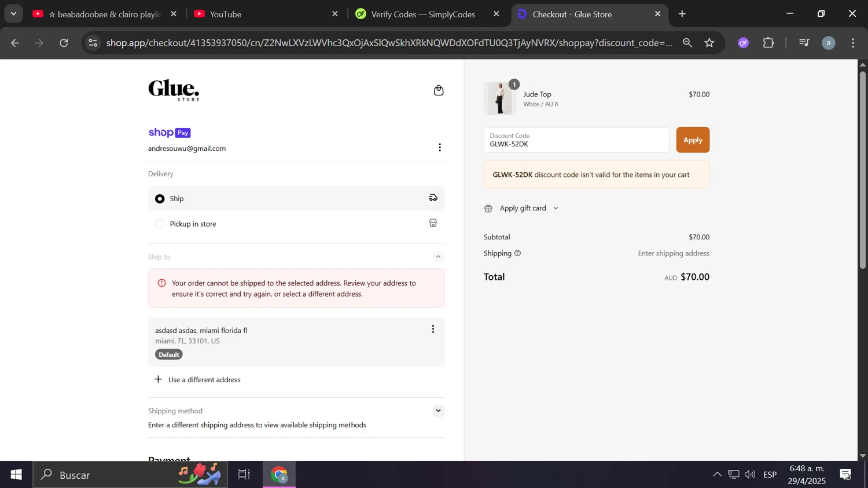View site information icon in the address bar
Viewport: 868px width, 488px height.
93,43
